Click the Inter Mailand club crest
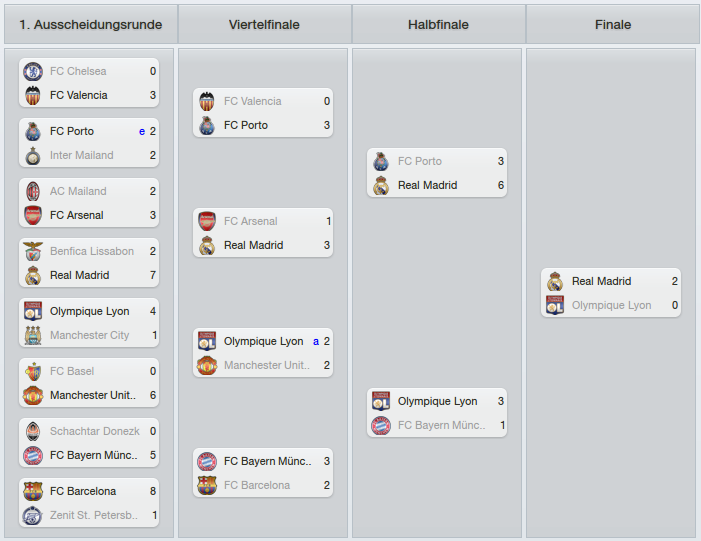701x541 pixels. pos(33,156)
